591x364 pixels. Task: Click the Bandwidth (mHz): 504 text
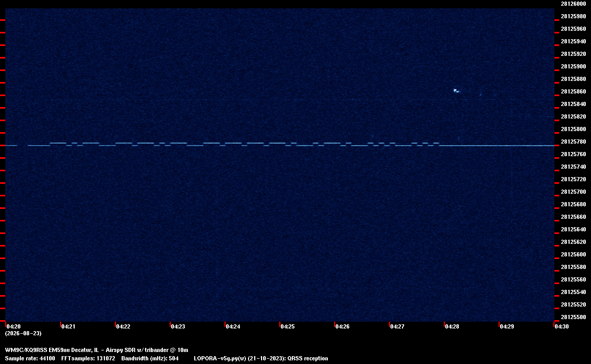click(x=150, y=358)
